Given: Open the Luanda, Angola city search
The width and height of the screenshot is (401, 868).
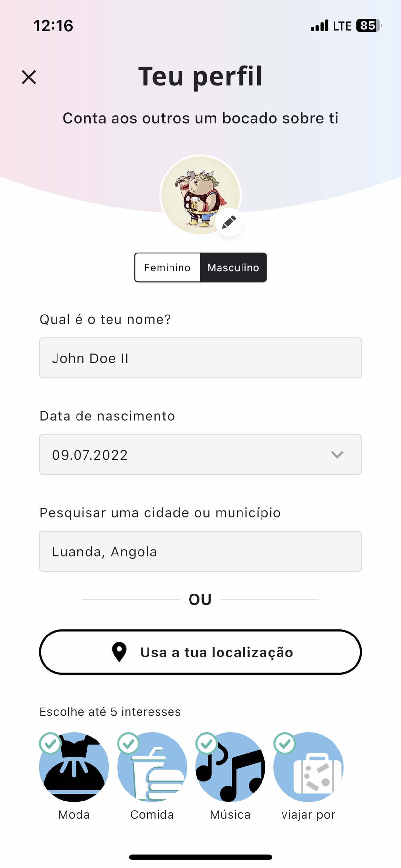Looking at the screenshot, I should click(x=200, y=551).
